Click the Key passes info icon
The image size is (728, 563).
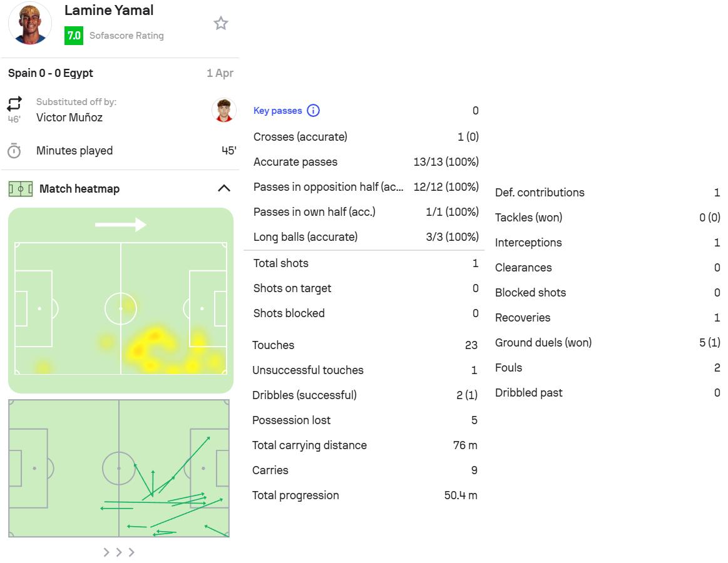click(314, 111)
